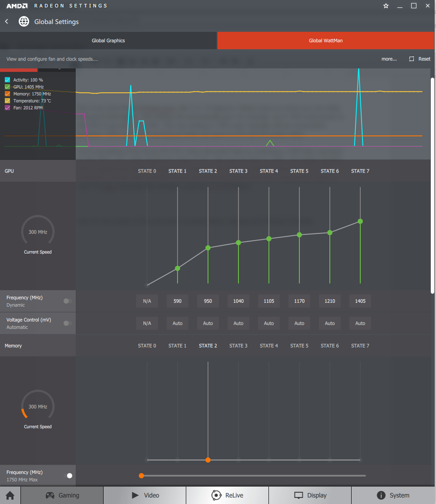Toggle GPU Frequency Dynamic switch
Screen dimensions: 436x504
tap(67, 301)
